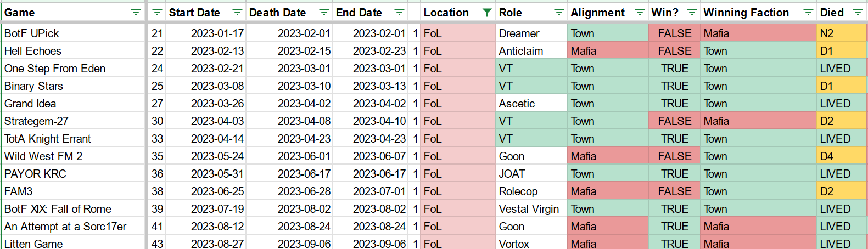This screenshot has width=868, height=249.
Task: Select the yellow N2 died cell
Action: (841, 33)
